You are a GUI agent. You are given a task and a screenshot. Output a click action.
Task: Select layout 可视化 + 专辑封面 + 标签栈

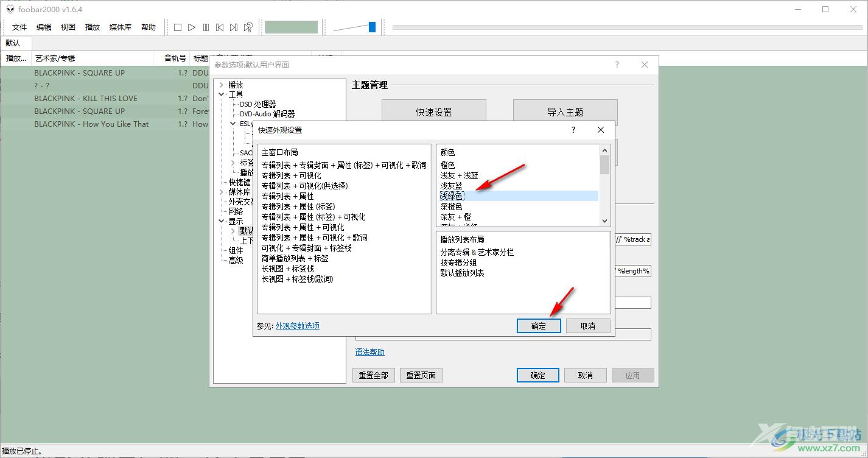(x=307, y=248)
